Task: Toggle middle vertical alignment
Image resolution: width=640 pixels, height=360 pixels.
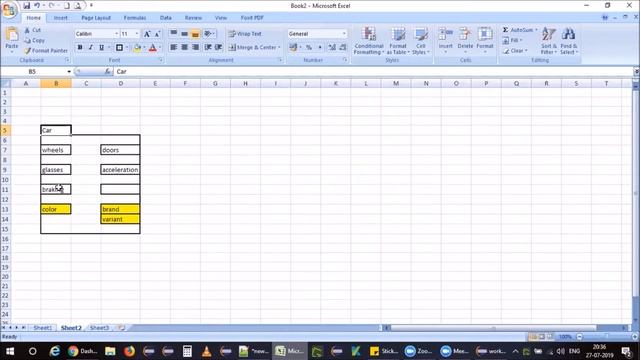Action: [x=184, y=33]
